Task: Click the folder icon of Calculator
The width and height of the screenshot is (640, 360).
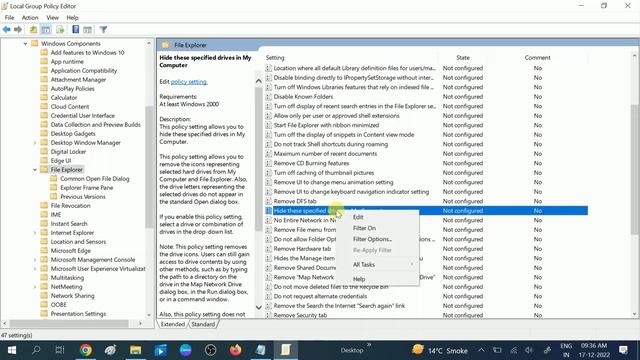Action: (x=44, y=98)
